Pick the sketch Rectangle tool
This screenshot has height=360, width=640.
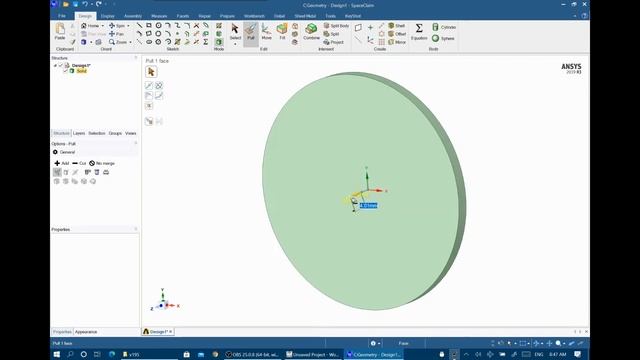pos(149,25)
